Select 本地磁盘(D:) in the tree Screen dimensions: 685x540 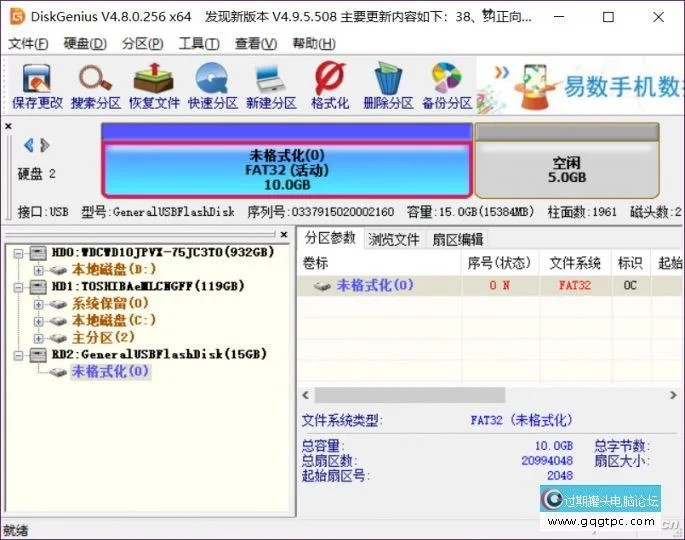114,269
